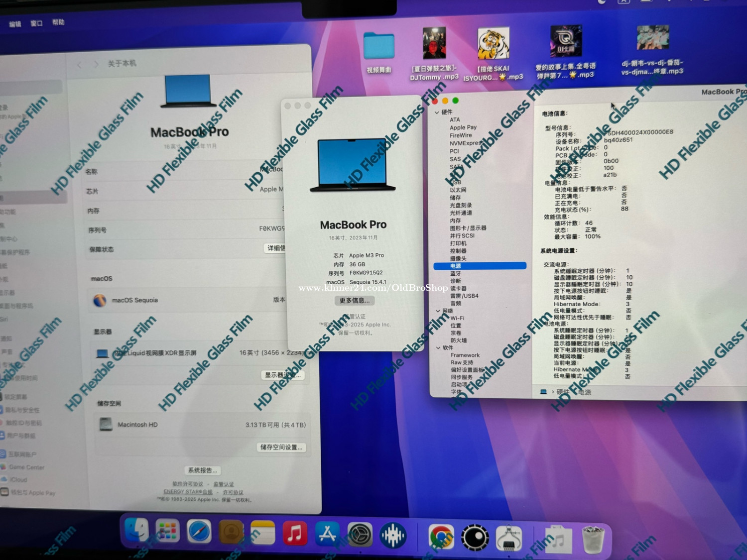Open Contacts app in the Dock
This screenshot has width=747, height=560.
point(231,532)
